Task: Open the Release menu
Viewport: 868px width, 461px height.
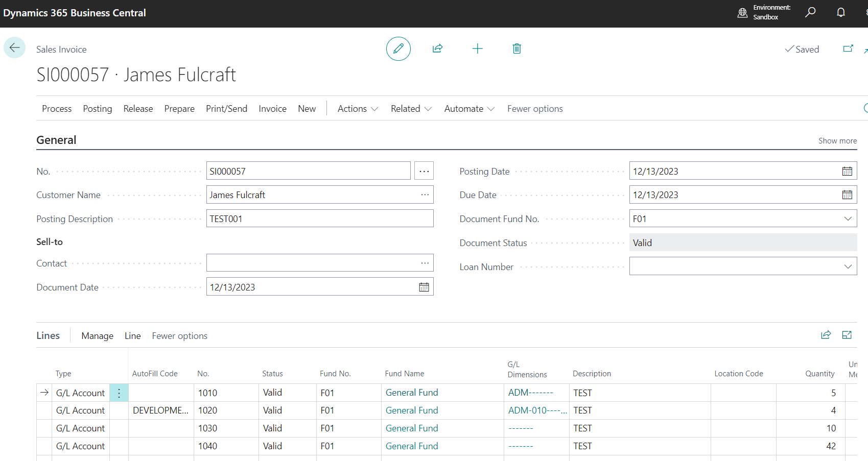Action: click(x=138, y=109)
